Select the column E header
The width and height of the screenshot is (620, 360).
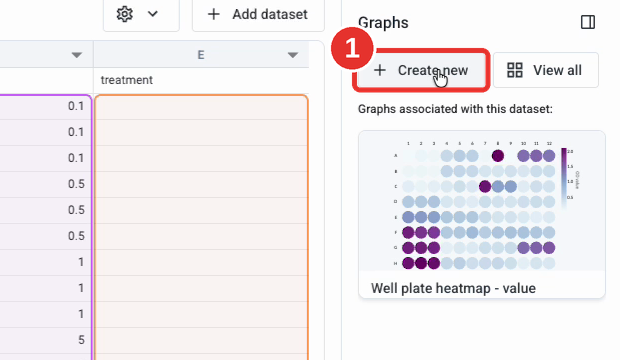pos(201,55)
